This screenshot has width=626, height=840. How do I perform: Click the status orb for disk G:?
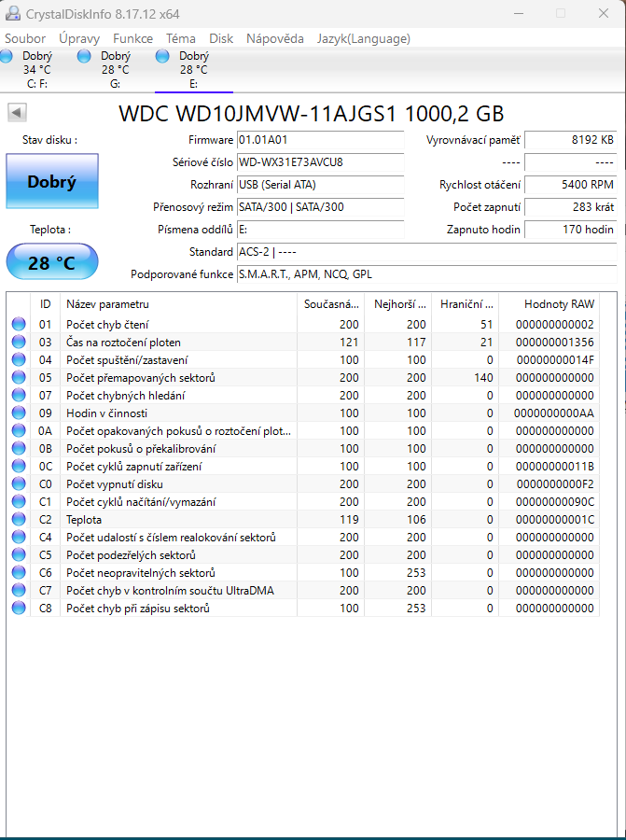click(x=84, y=56)
